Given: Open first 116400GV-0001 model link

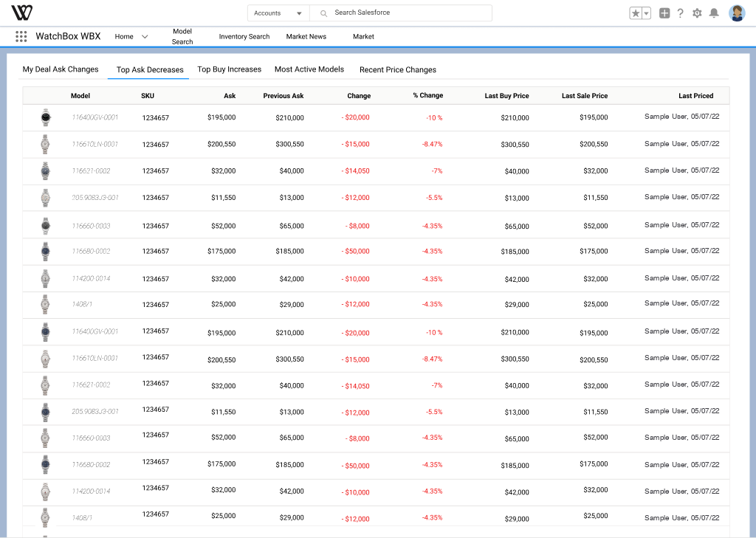Looking at the screenshot, I should point(95,117).
